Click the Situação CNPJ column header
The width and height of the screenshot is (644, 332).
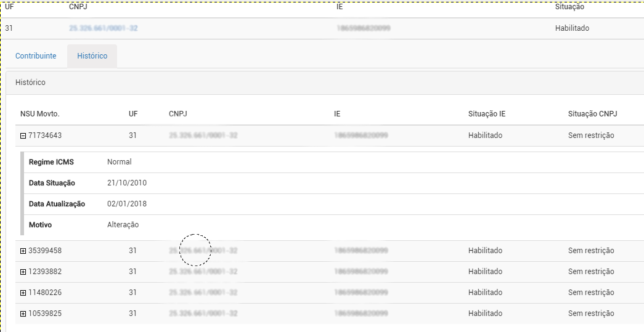click(592, 114)
